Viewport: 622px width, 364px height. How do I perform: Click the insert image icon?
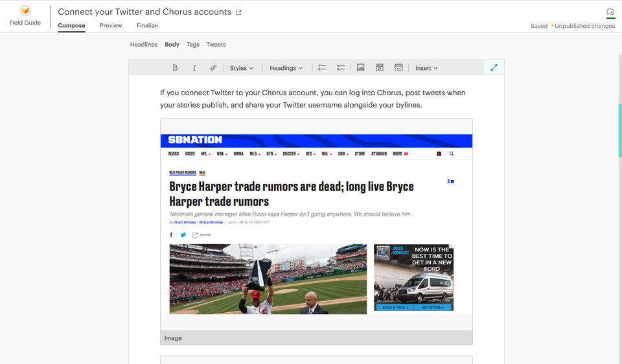[x=361, y=68]
